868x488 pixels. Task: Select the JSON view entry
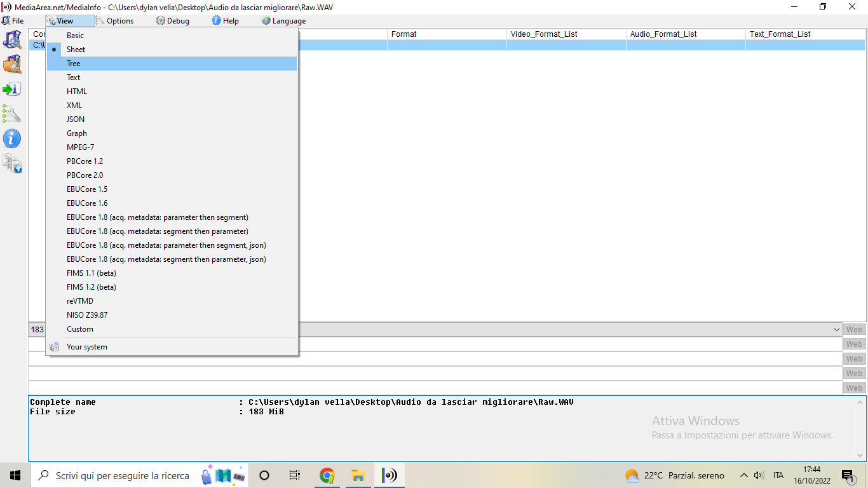pyautogui.click(x=172, y=119)
